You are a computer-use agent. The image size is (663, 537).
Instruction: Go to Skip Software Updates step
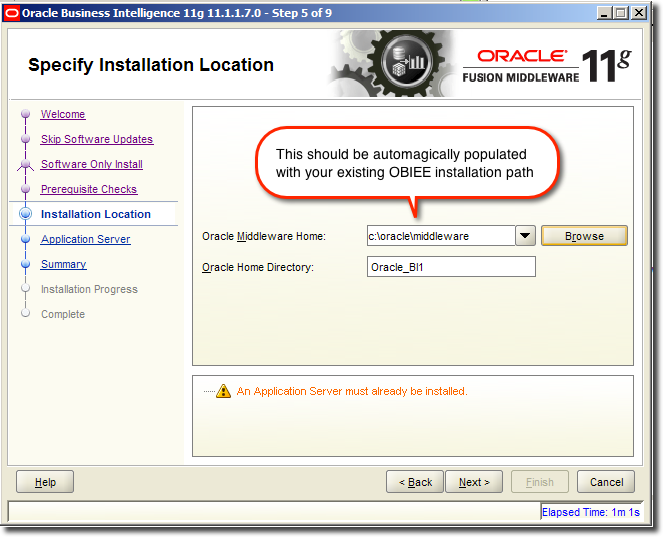(x=97, y=140)
